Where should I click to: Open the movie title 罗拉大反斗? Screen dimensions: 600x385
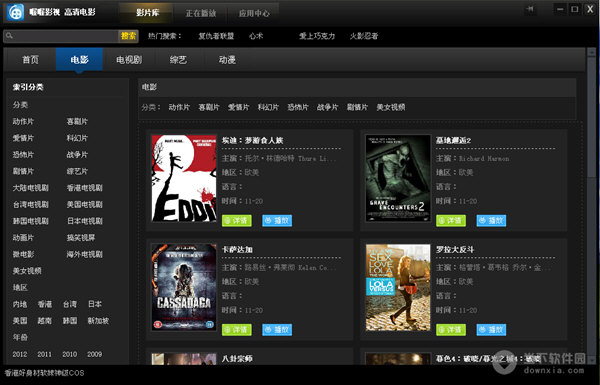(x=455, y=250)
